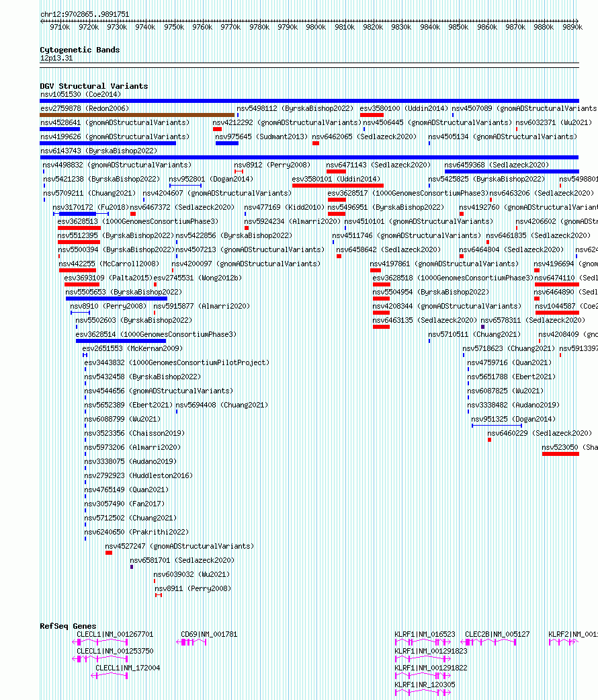Select esv2745531 (Wong2012b) label
The image size is (598, 700).
198,278
